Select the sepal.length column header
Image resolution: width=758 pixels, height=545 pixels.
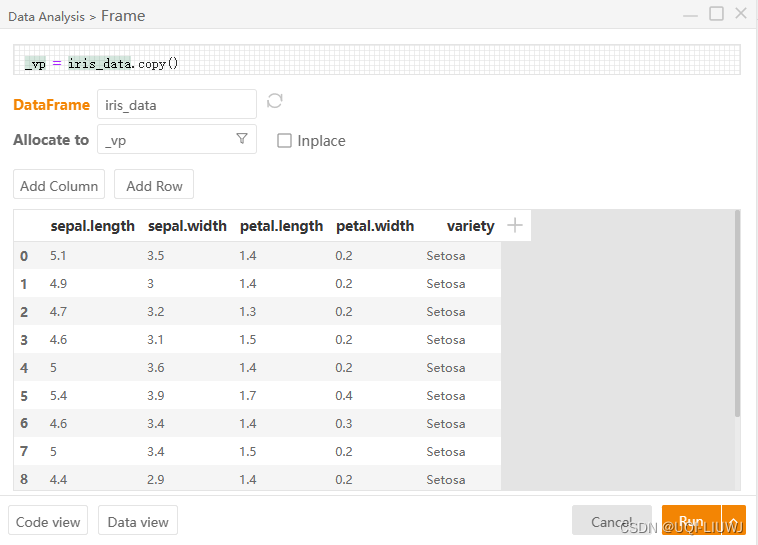coord(92,226)
